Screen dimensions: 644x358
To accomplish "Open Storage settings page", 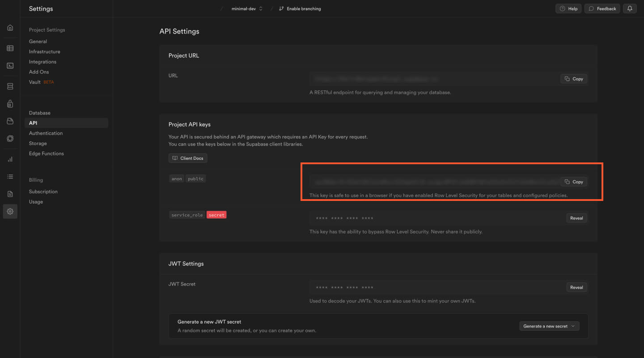I will point(38,143).
